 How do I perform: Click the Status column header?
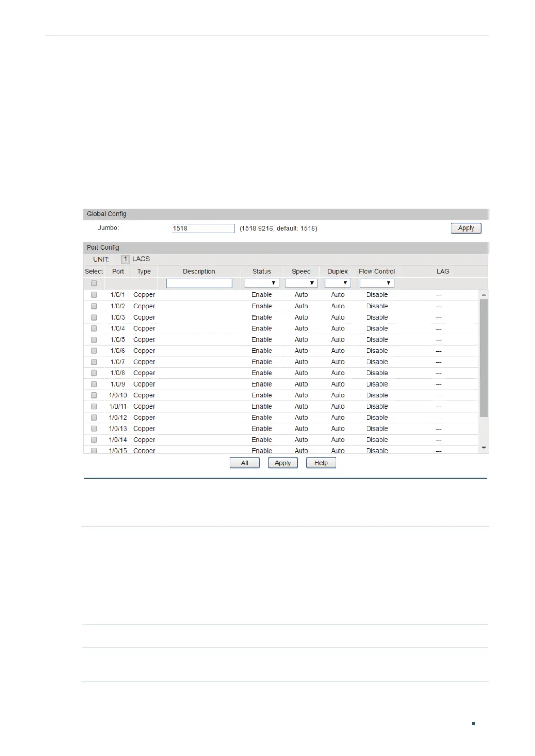[262, 272]
